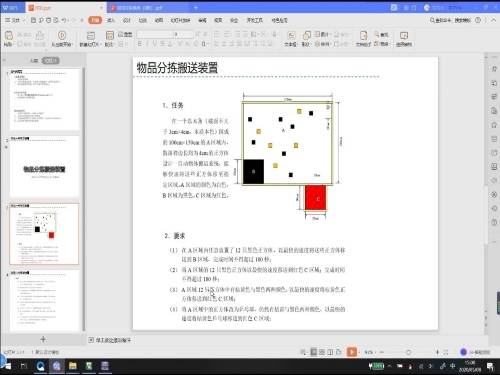This screenshot has height=375, width=500.
Task: Switch to the Design ribbon tab
Action: coord(127,20)
